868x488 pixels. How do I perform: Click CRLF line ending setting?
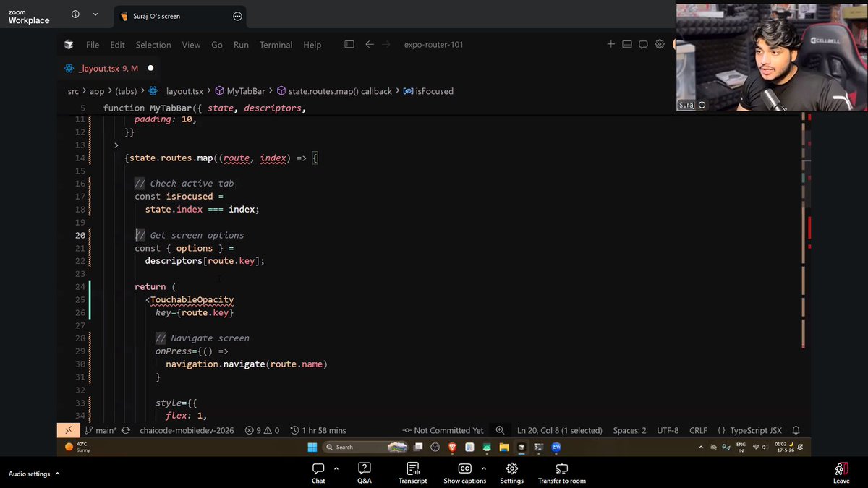698,430
